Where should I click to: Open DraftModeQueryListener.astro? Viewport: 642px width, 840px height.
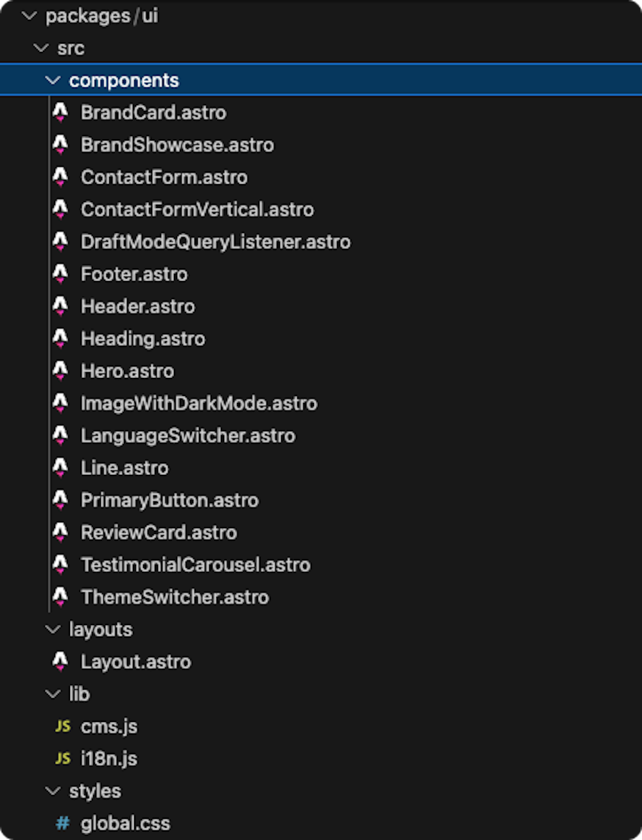216,242
